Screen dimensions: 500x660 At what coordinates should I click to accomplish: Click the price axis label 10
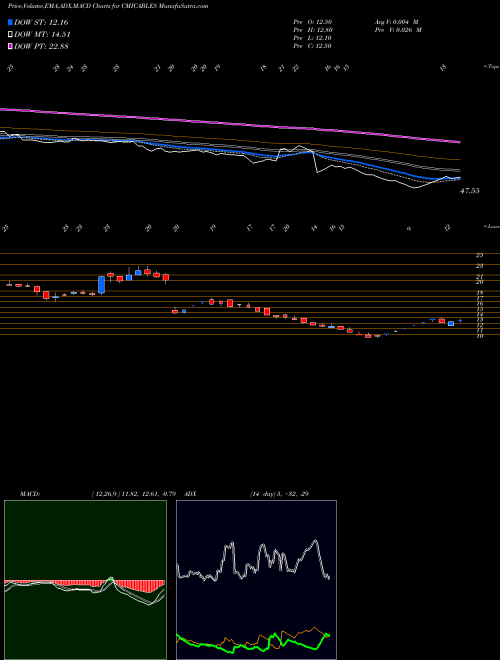[x=479, y=336]
